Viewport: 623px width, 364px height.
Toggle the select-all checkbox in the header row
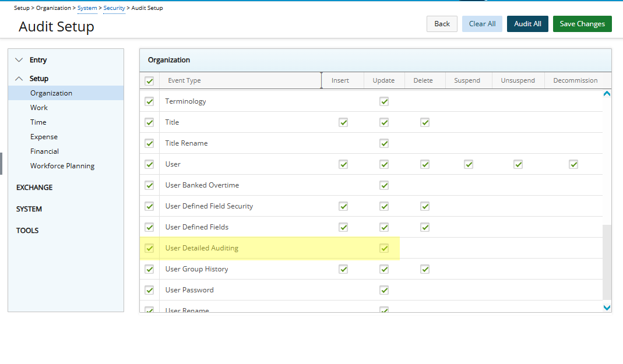click(x=149, y=80)
